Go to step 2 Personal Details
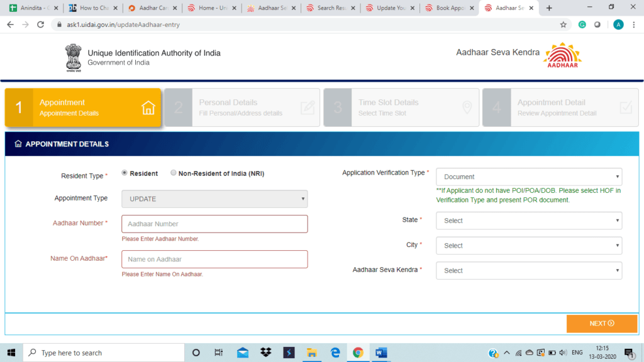644x362 pixels. [241, 107]
